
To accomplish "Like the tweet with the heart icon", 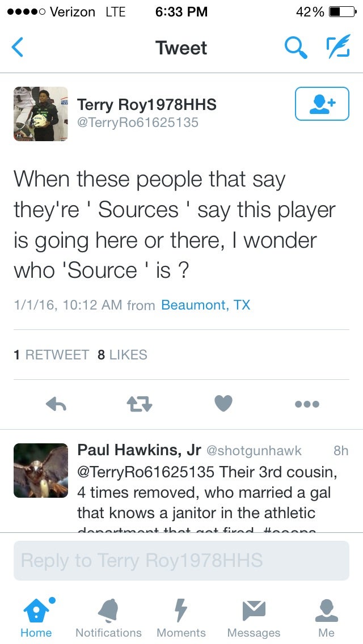I will (x=223, y=404).
